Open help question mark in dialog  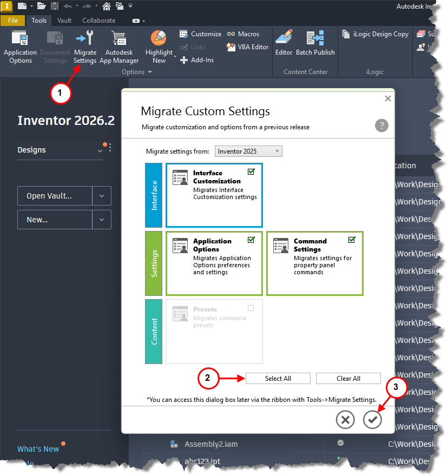pyautogui.click(x=381, y=125)
